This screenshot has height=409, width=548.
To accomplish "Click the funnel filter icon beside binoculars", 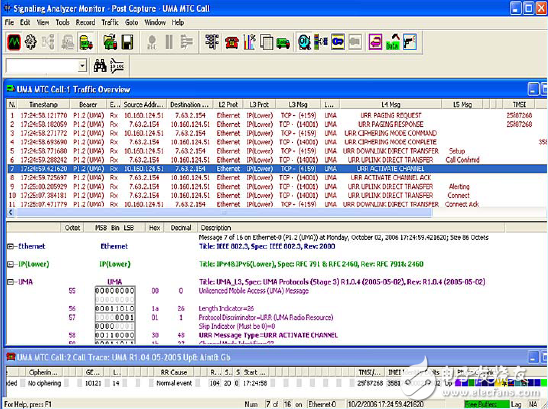I will [117, 66].
